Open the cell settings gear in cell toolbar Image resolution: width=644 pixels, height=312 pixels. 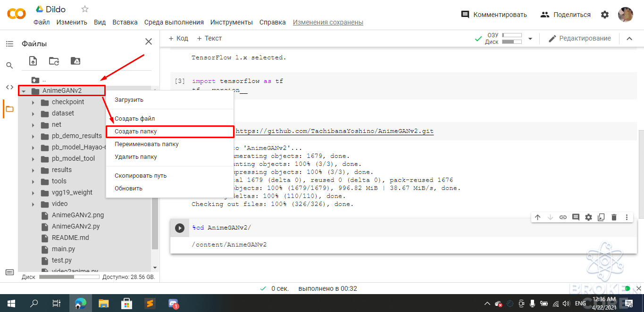click(588, 217)
